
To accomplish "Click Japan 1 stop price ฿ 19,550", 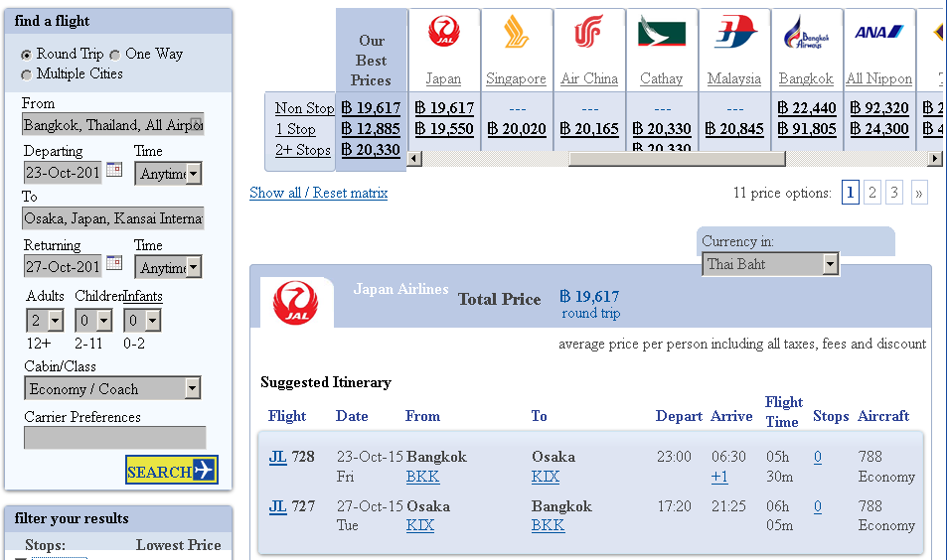I will point(443,129).
